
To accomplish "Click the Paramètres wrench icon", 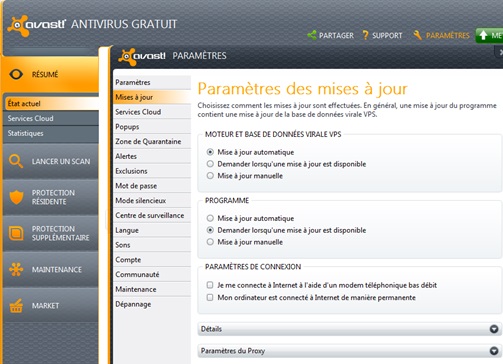I will coord(417,35).
